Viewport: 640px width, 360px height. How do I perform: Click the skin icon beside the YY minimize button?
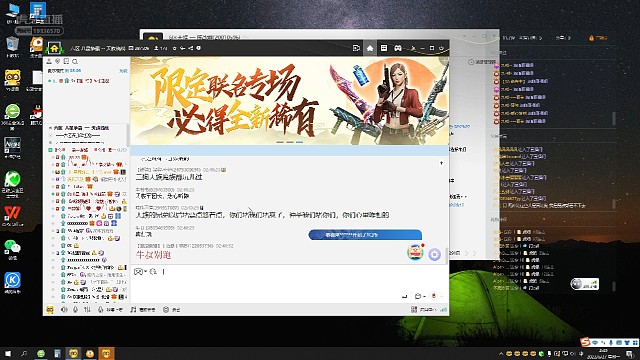(x=413, y=48)
